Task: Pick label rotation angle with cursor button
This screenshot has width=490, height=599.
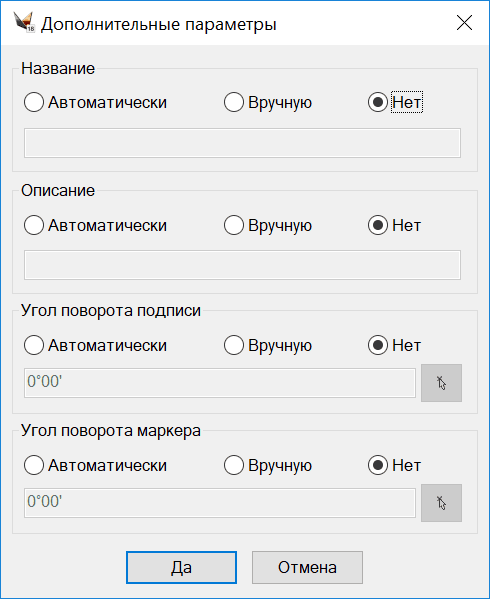Action: (441, 383)
